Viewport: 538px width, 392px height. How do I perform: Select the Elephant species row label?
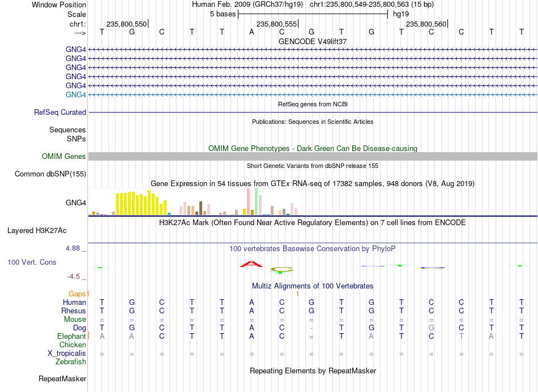[x=71, y=336]
